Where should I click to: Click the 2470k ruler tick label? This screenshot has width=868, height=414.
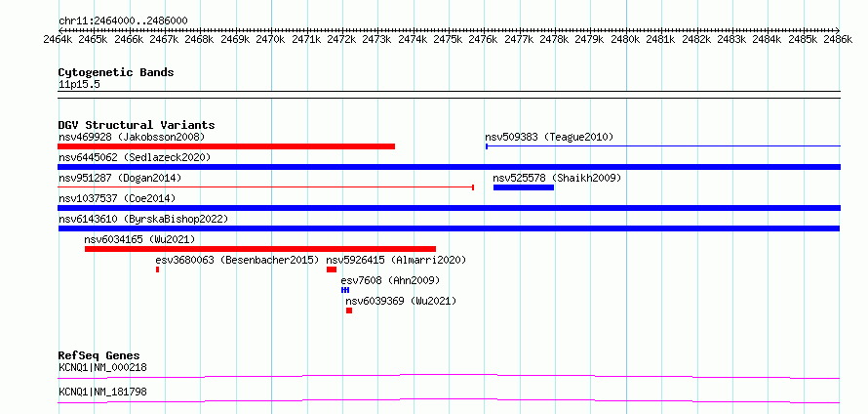point(271,39)
